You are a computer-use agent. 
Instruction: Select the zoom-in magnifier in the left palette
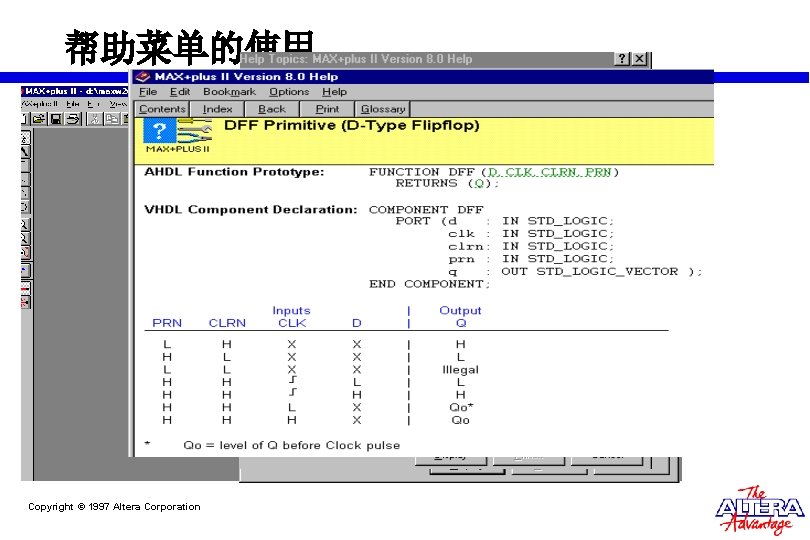(25, 225)
